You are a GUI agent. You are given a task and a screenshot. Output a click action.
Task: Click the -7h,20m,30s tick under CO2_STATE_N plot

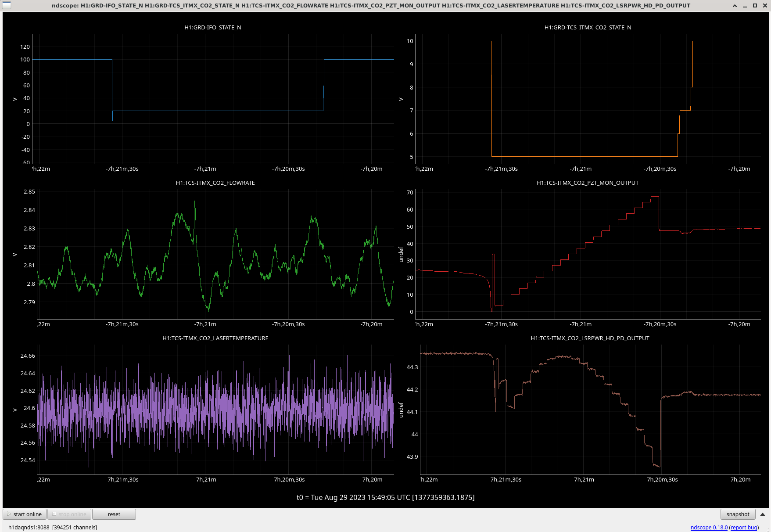[x=660, y=169]
